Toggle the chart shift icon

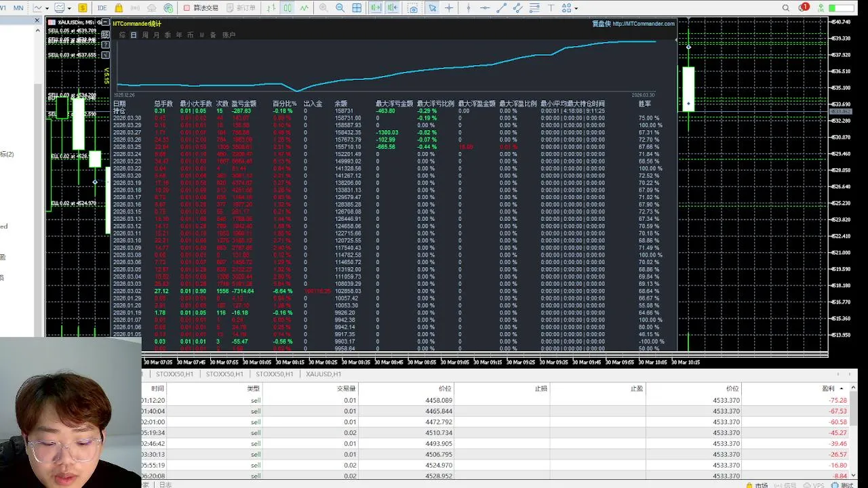point(393,8)
